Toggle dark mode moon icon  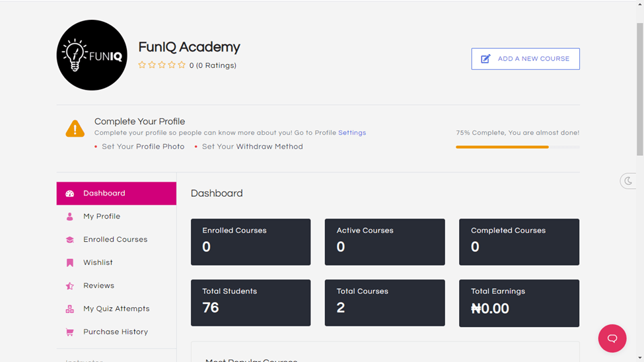pyautogui.click(x=628, y=181)
